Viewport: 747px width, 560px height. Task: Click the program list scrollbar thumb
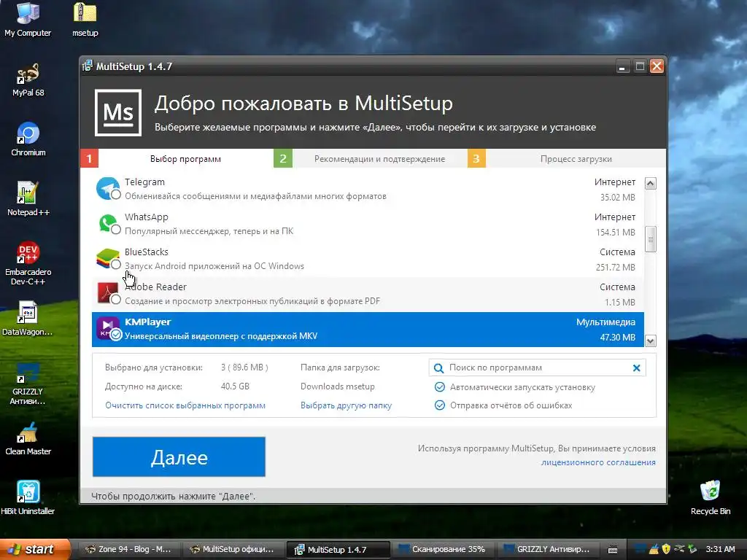click(x=650, y=238)
